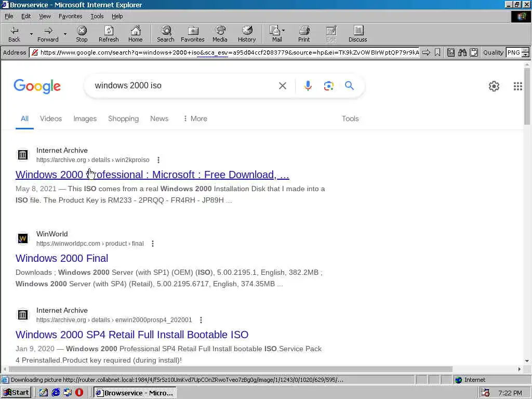Open the search Tools options
Image resolution: width=532 pixels, height=399 pixels.
point(350,119)
